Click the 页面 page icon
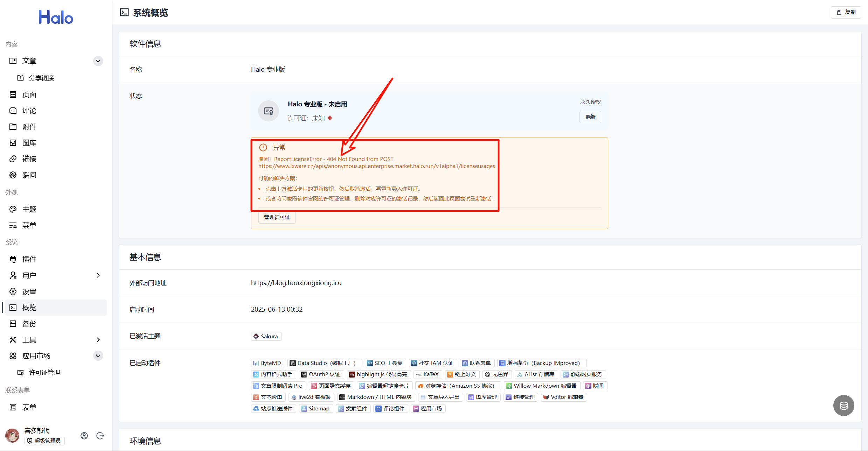The height and width of the screenshot is (451, 868). coord(13,94)
